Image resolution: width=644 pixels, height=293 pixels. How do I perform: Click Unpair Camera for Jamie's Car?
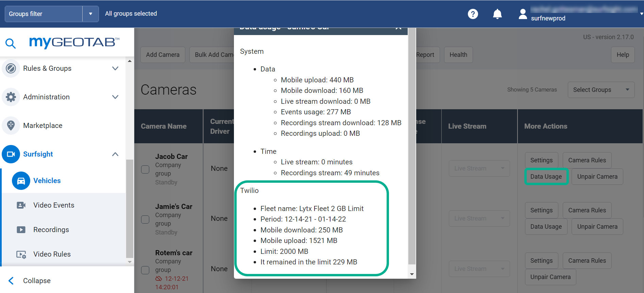(x=597, y=227)
